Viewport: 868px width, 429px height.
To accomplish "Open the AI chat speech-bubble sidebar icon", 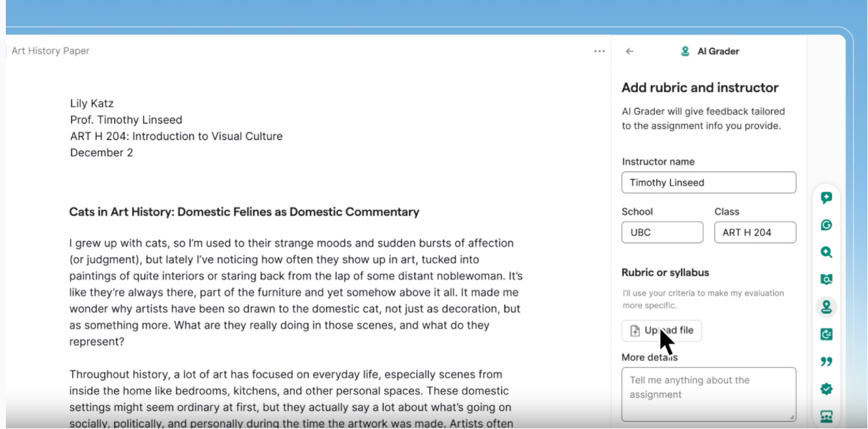I will pyautogui.click(x=826, y=197).
